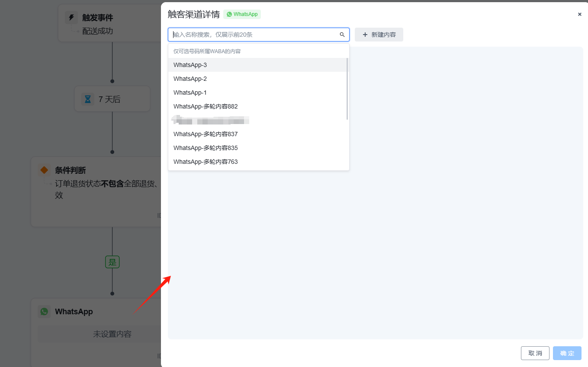Click the 触客渠道详情 dialog title
Image resolution: width=588 pixels, height=367 pixels.
(194, 14)
